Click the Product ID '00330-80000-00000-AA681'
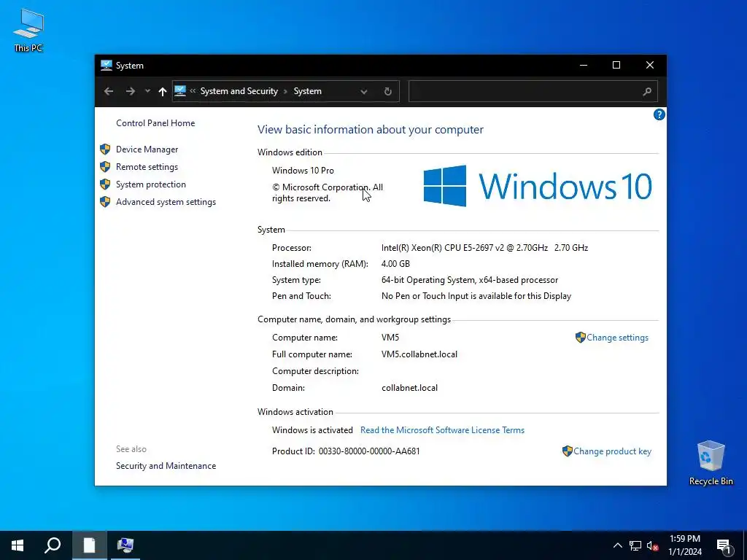 click(369, 451)
